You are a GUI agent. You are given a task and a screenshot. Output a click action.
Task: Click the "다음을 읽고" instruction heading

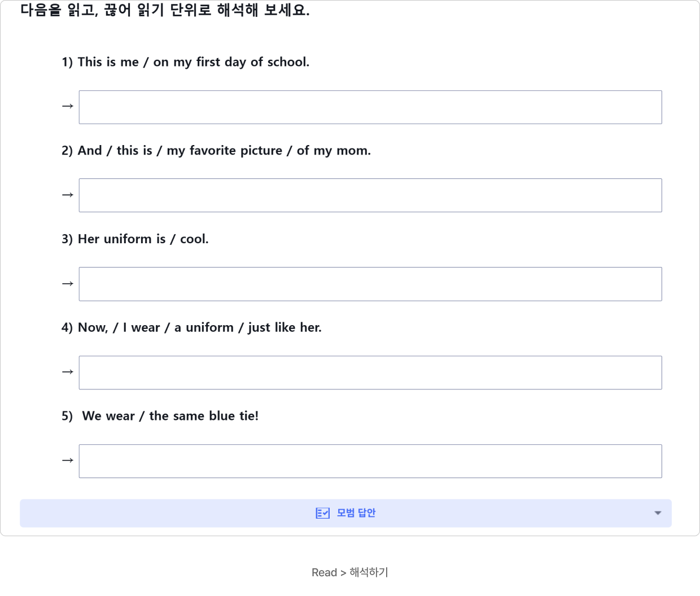[165, 10]
